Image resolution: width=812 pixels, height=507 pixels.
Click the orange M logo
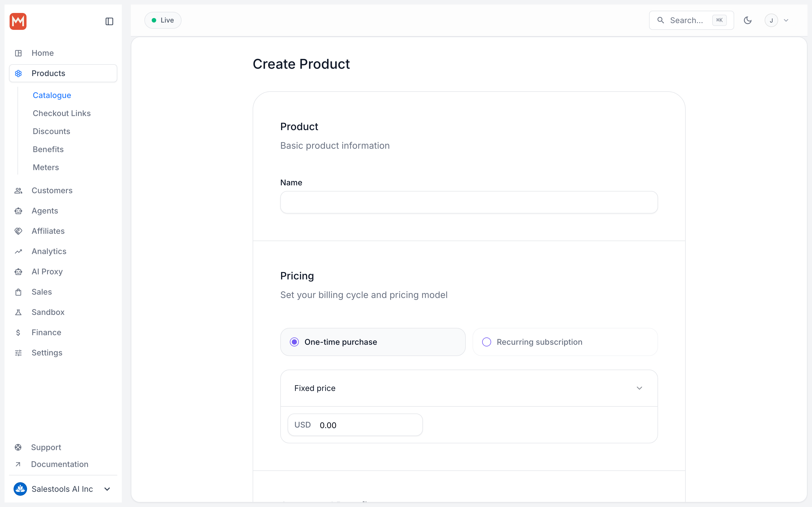coord(18,21)
